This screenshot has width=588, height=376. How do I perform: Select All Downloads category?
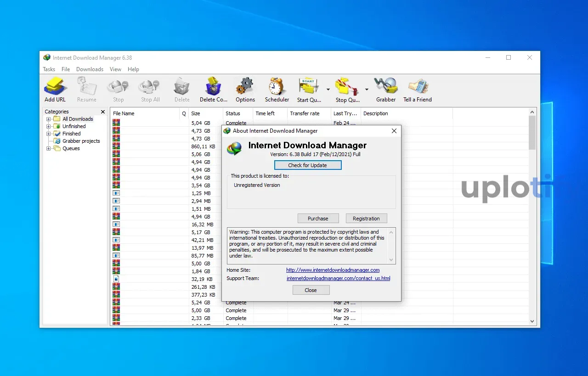(x=78, y=119)
